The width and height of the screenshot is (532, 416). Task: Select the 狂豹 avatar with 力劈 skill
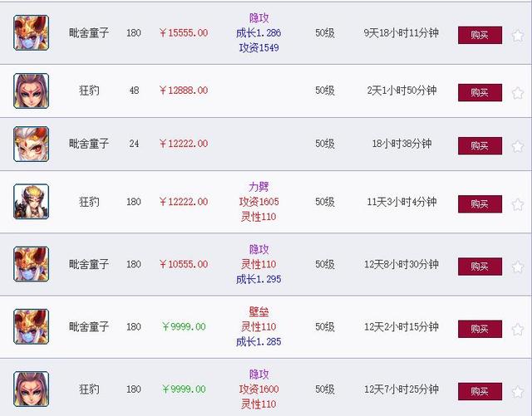tap(32, 202)
